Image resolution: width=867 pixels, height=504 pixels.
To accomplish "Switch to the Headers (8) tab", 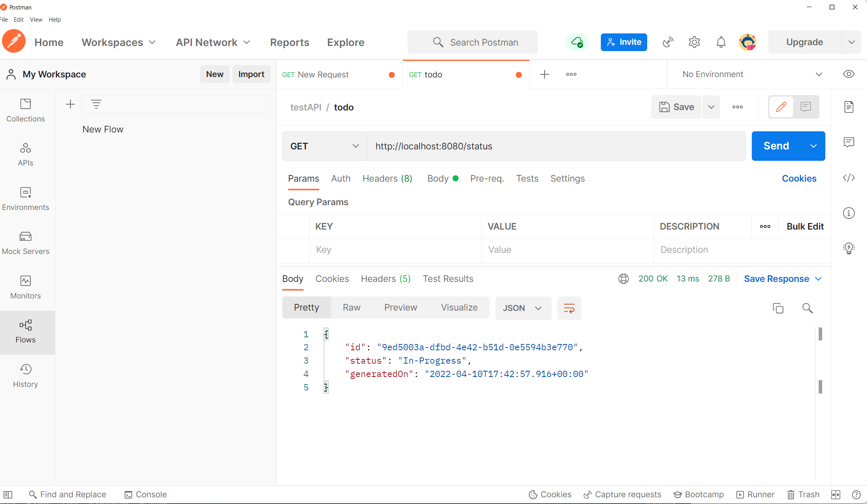I will [x=387, y=178].
